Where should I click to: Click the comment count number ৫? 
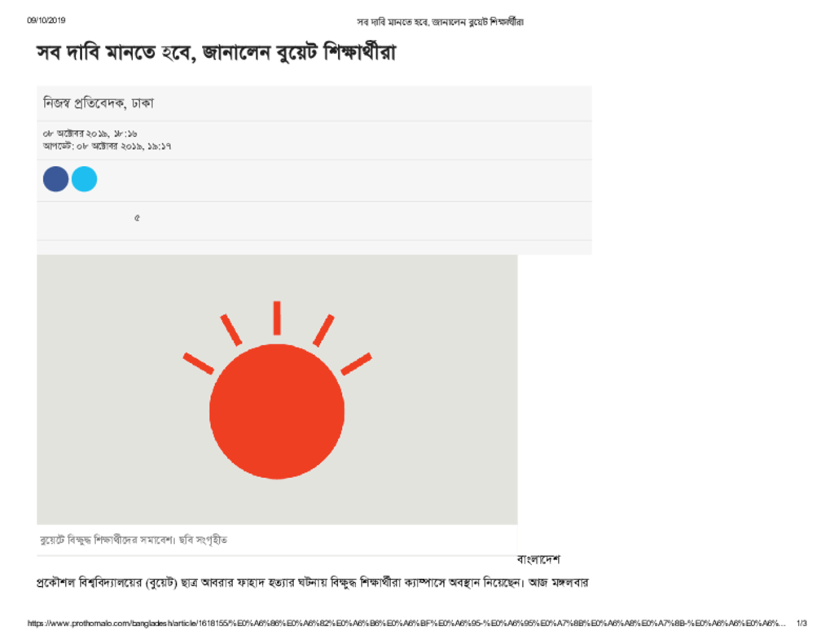(137, 217)
